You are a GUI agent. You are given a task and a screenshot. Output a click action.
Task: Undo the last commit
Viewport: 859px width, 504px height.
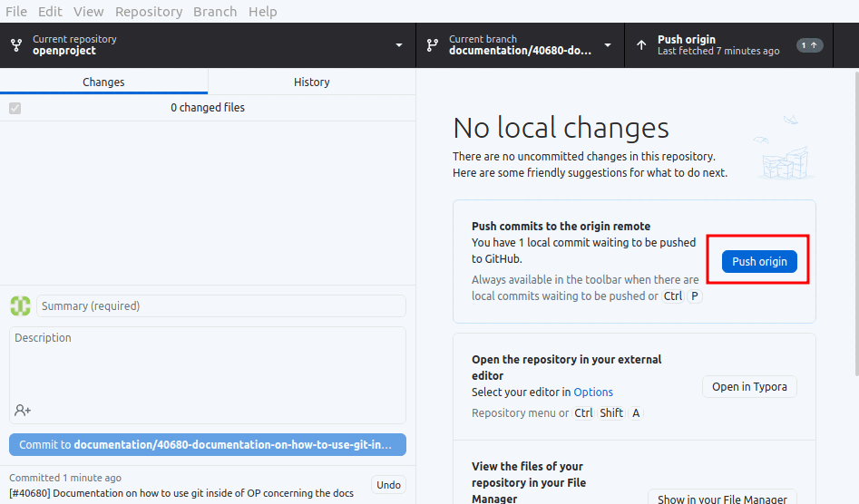[x=388, y=485]
